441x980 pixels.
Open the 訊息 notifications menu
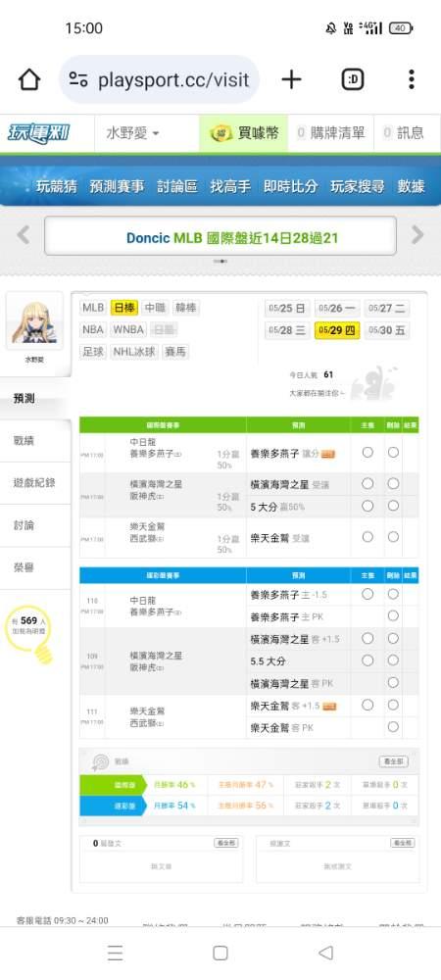click(404, 132)
